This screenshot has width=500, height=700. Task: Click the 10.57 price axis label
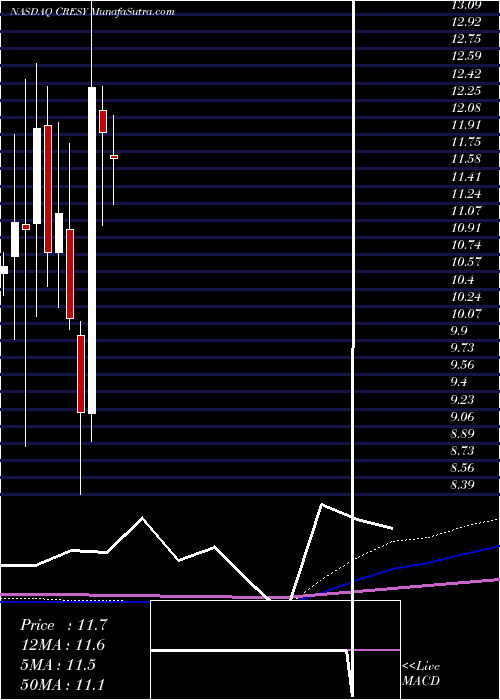pos(467,262)
